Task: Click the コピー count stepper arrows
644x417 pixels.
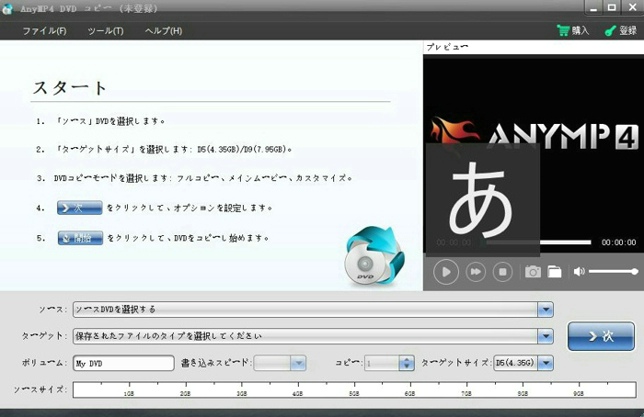Action: coord(406,363)
